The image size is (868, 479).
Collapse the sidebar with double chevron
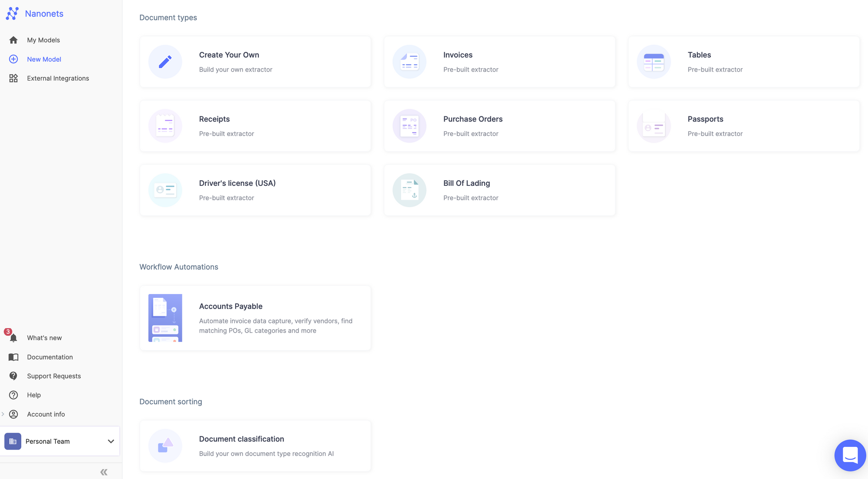coord(104,472)
